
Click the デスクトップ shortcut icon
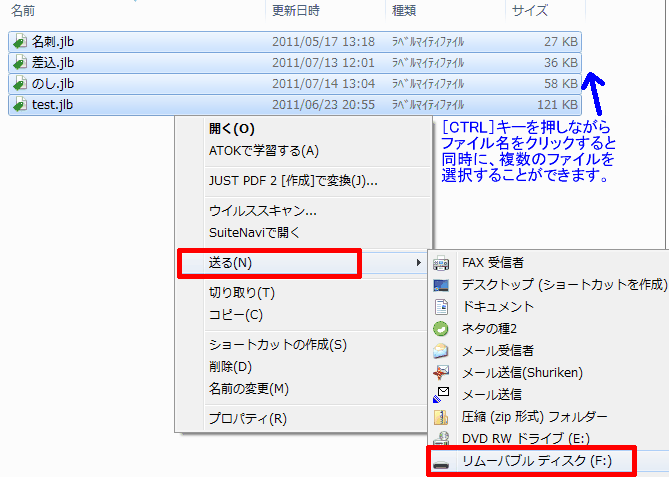[x=441, y=285]
